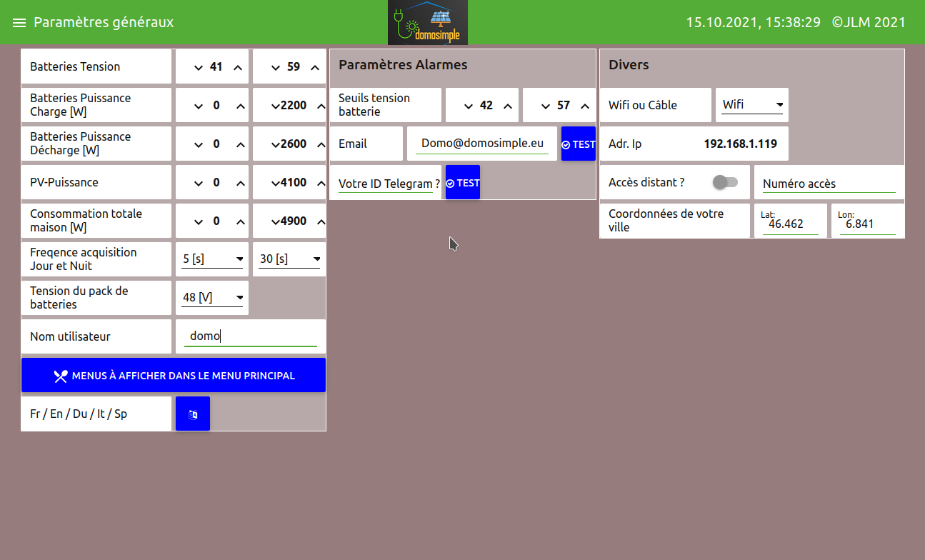Decrease alarm battery threshold 42
This screenshot has height=560, width=925.
click(469, 106)
